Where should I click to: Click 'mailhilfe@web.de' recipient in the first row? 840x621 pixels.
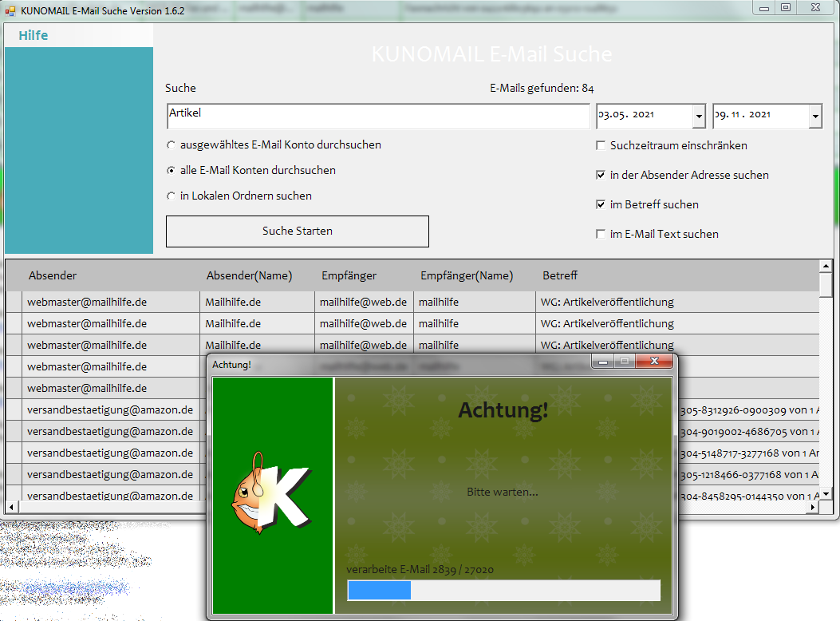click(363, 303)
